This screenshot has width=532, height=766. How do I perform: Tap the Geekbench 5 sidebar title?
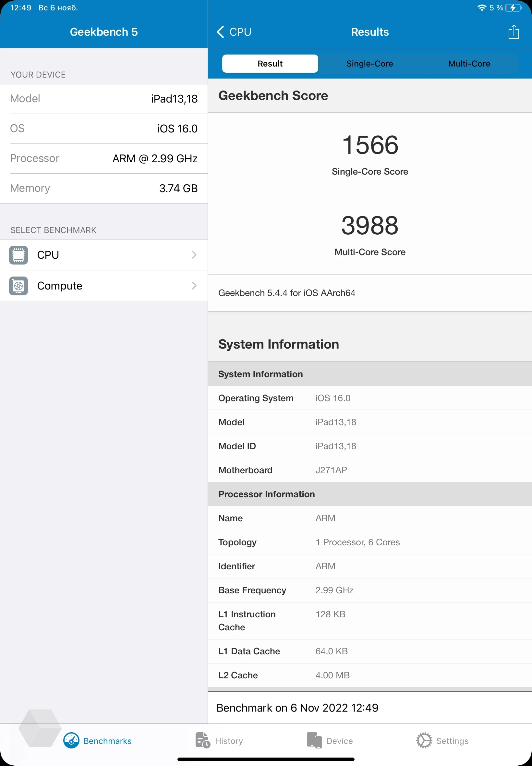click(x=104, y=32)
